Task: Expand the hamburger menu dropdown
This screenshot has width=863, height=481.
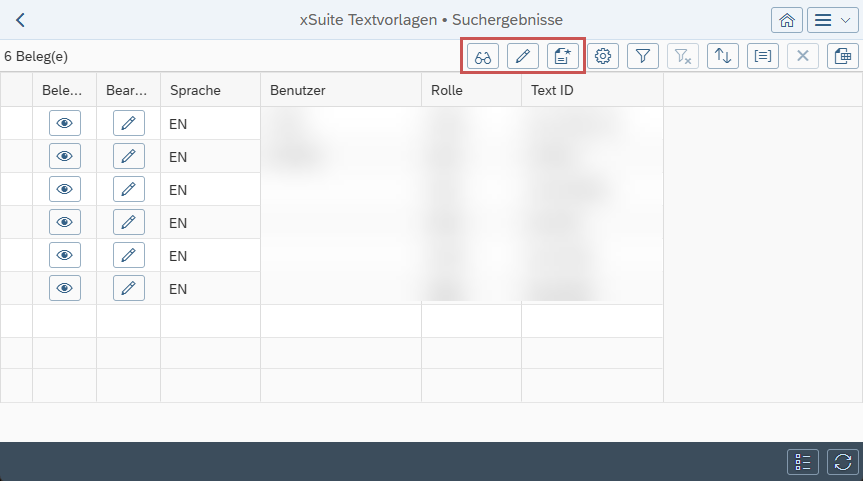Action: [x=832, y=20]
